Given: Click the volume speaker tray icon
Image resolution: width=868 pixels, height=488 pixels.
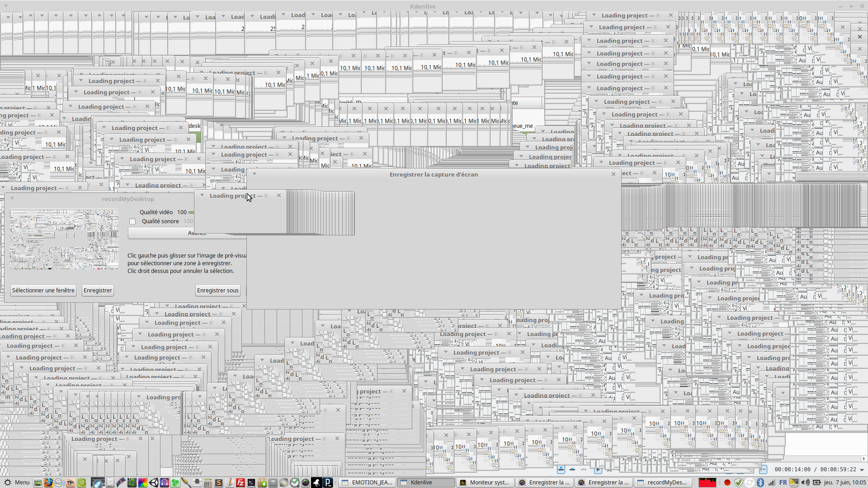Looking at the screenshot, I should 805,483.
